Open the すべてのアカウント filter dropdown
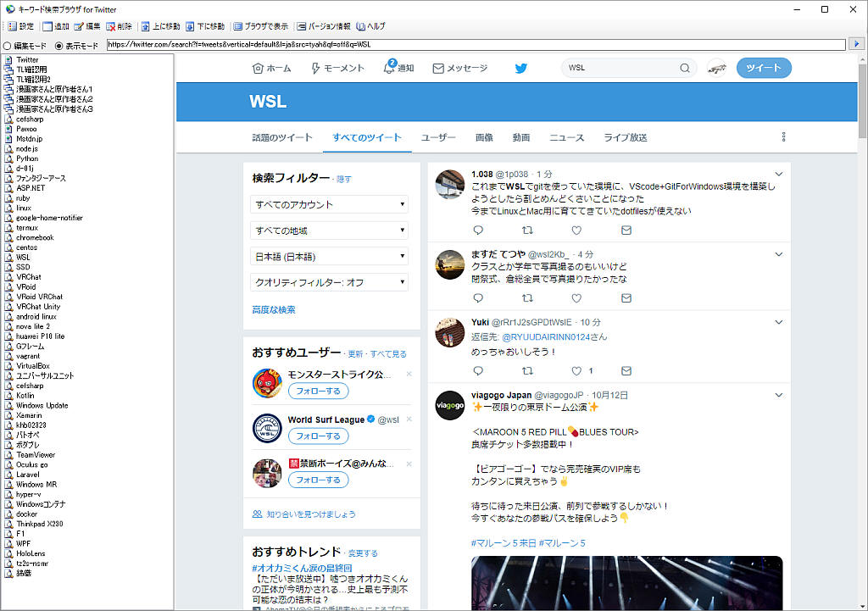The image size is (868, 611). click(x=329, y=204)
